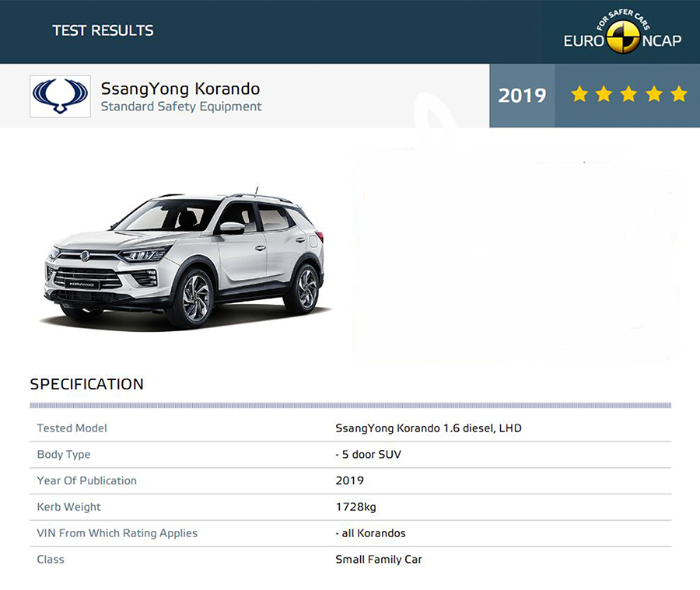Click the 2019 year badge
Screen dimensions: 700x590
point(522,96)
